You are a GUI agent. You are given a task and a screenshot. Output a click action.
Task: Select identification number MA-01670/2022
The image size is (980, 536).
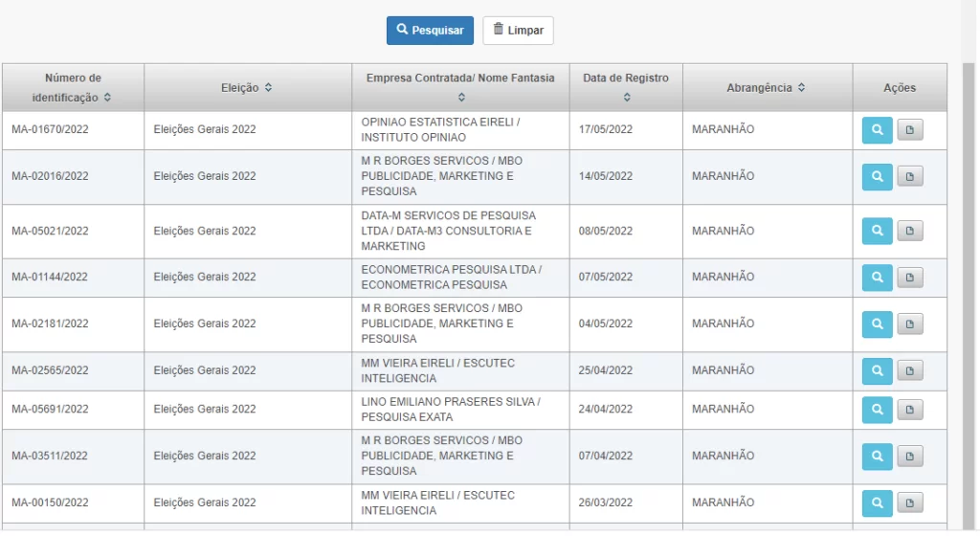50,129
